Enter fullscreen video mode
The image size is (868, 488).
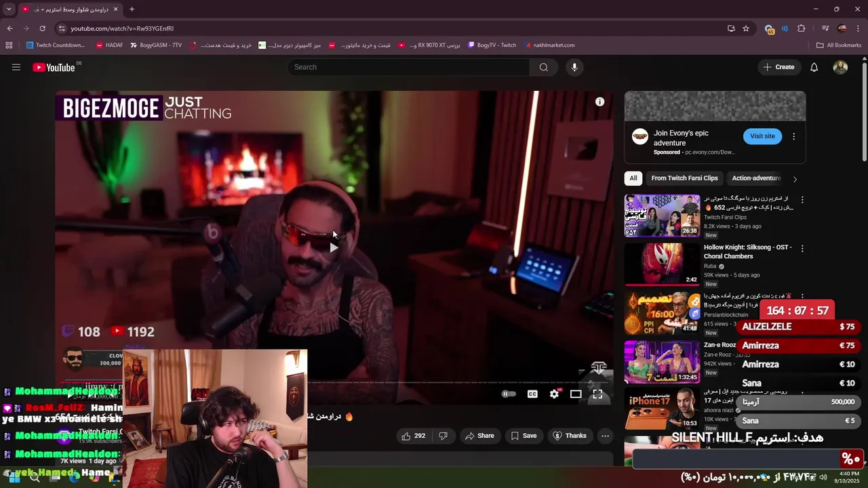597,394
